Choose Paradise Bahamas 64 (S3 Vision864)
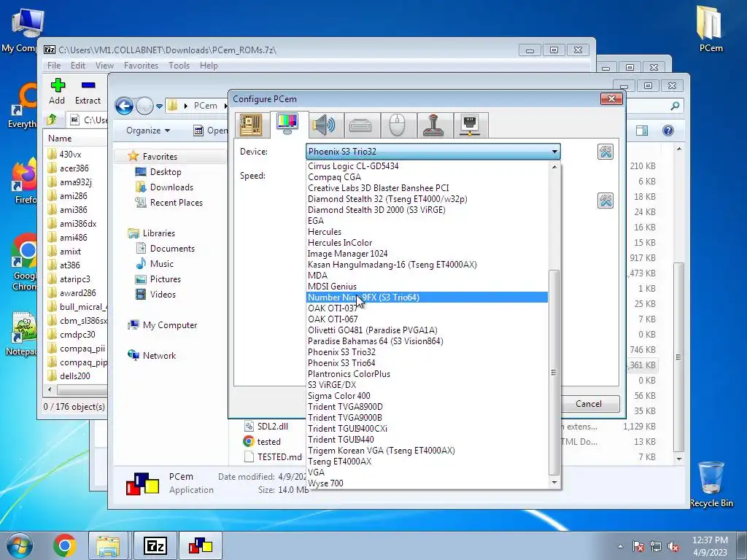This screenshot has height=560, width=747. click(427, 341)
